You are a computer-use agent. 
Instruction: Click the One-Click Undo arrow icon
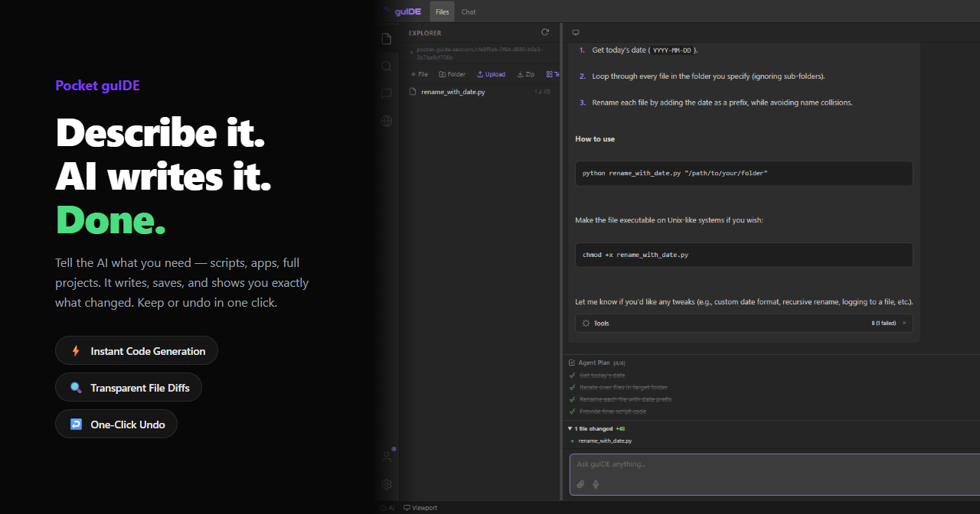click(76, 425)
